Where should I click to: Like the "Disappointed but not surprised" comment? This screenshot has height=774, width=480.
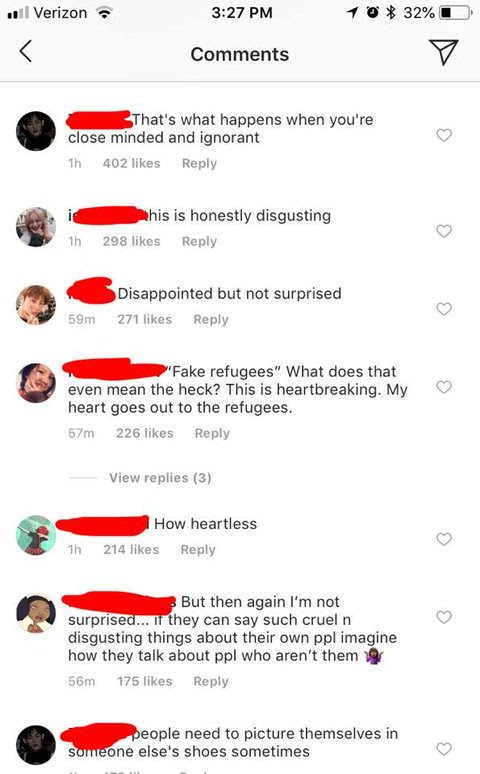pyautogui.click(x=444, y=309)
